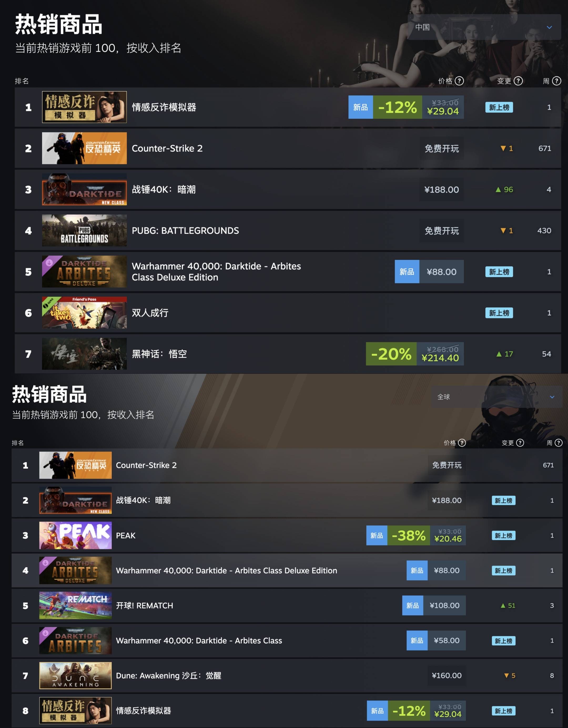568x728 pixels.
Task: Click the weeks help icon in China chart
Action: coord(557,81)
